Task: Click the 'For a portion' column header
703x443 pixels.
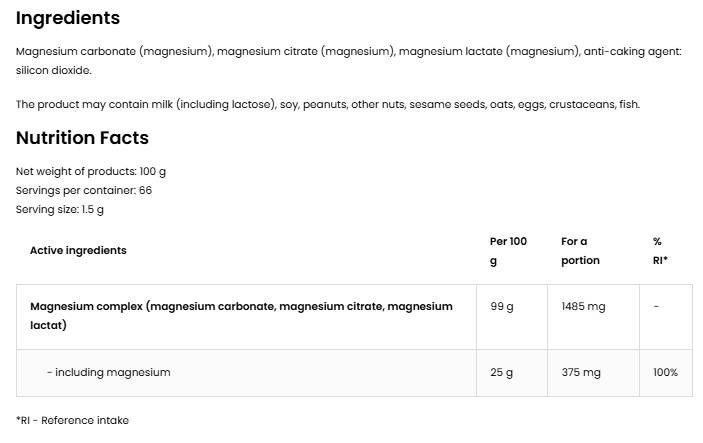Action: click(x=580, y=250)
